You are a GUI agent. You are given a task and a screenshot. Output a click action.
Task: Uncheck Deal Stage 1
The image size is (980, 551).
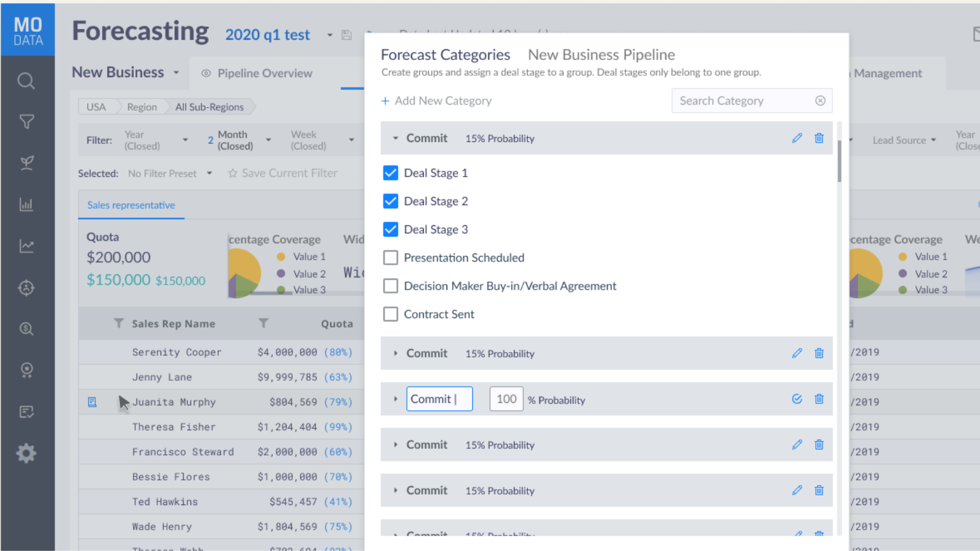[x=390, y=173]
